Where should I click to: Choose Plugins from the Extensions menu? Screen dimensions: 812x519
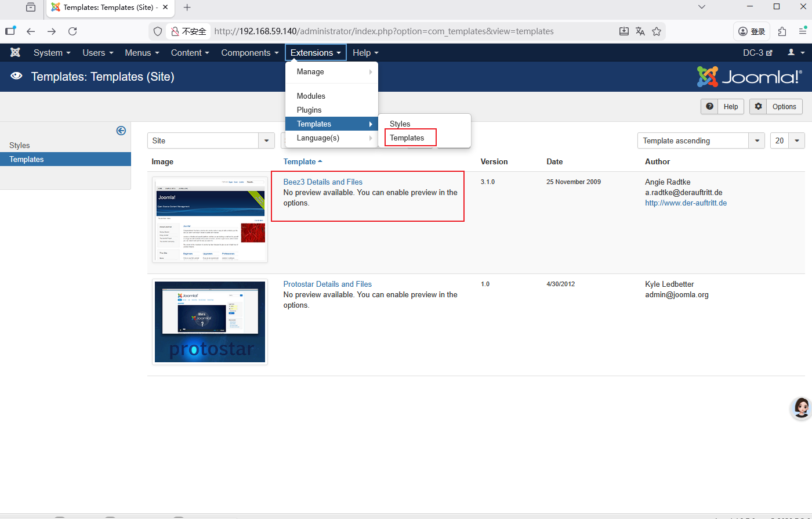pos(332,110)
